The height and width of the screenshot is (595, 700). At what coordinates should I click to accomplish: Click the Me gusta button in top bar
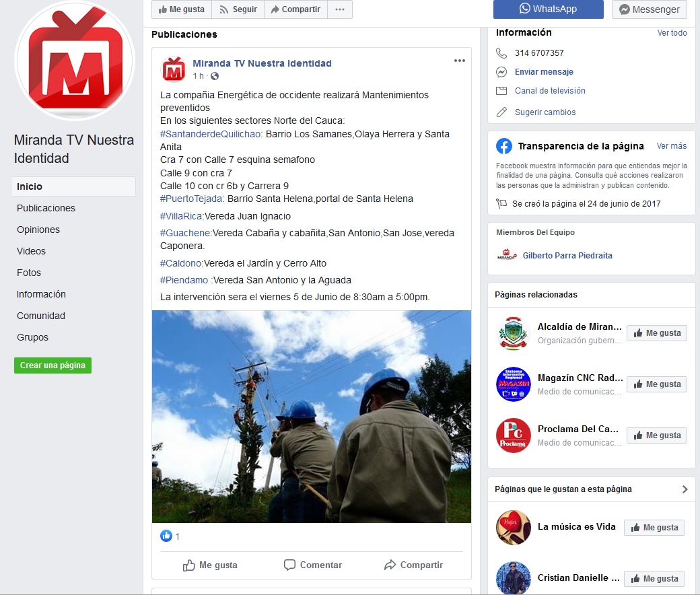[181, 9]
